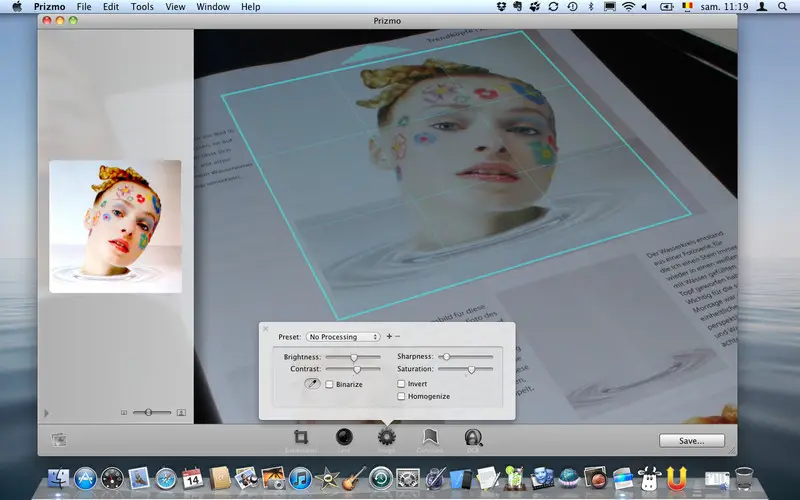The image size is (800, 500).
Task: Open the page curvature tool icon
Action: pyautogui.click(x=430, y=437)
